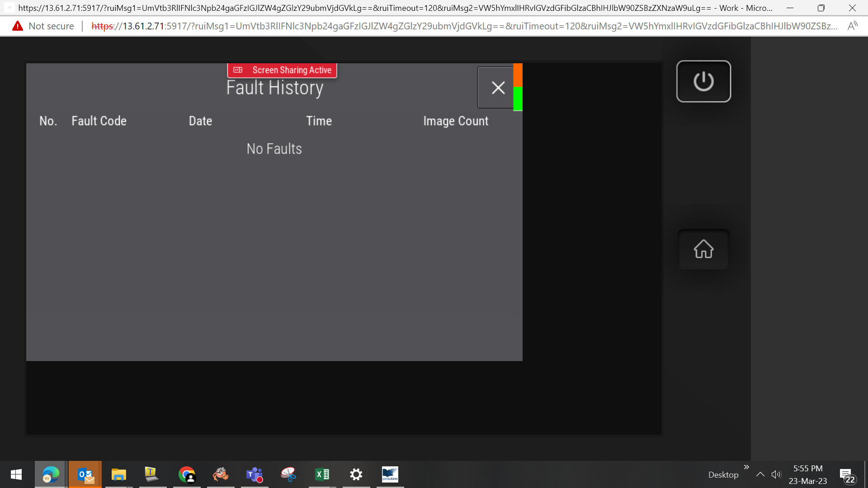Open Settings gear from the taskbar

(356, 474)
